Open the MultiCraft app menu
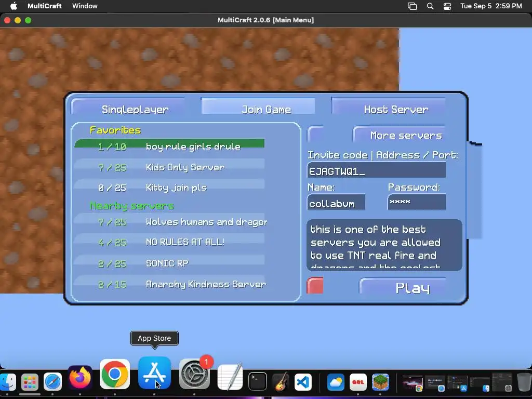532x399 pixels. coord(45,6)
